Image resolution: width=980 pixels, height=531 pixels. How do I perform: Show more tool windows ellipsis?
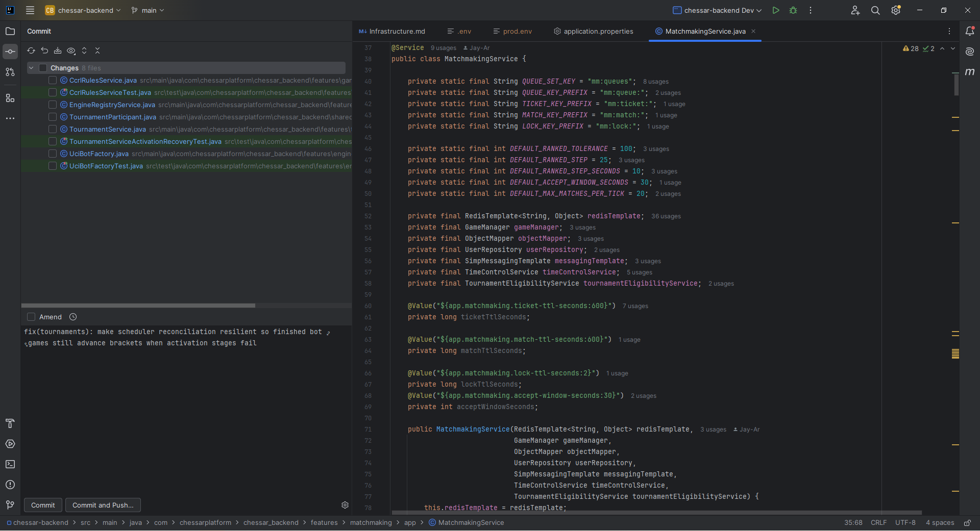tap(10, 118)
